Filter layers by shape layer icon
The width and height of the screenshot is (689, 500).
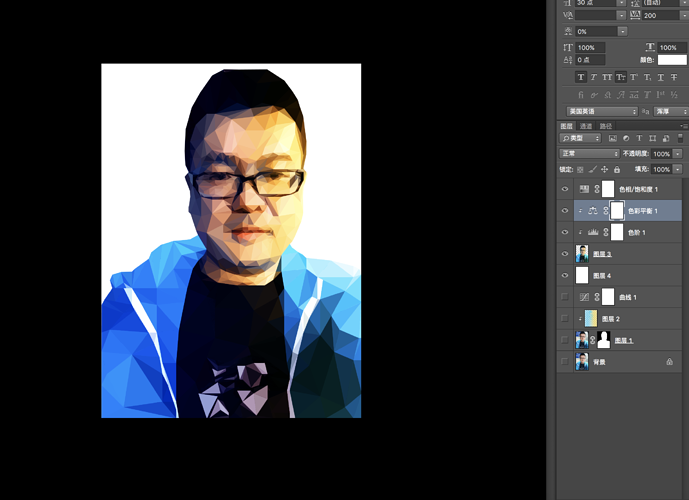point(653,138)
